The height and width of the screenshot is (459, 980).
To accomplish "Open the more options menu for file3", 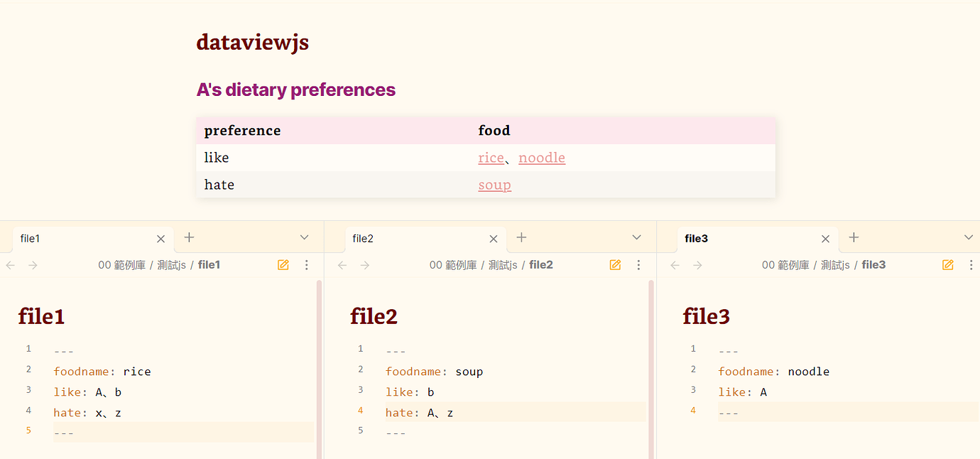I will (971, 264).
